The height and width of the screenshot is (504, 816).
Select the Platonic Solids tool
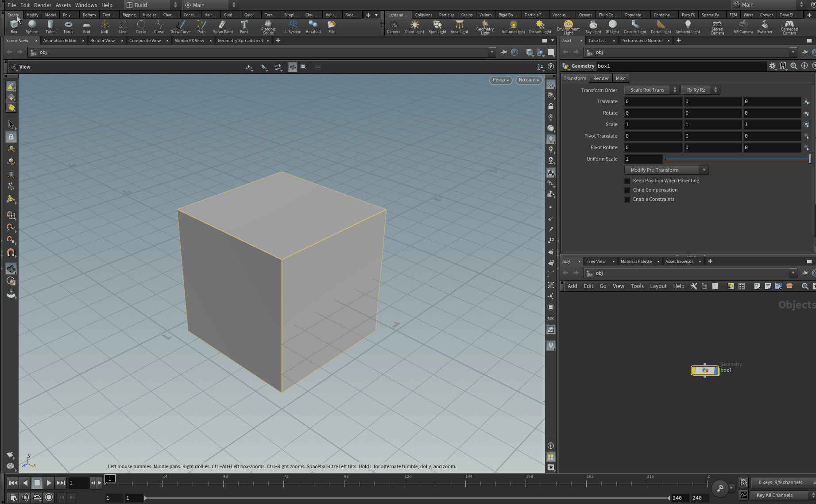[x=268, y=27]
